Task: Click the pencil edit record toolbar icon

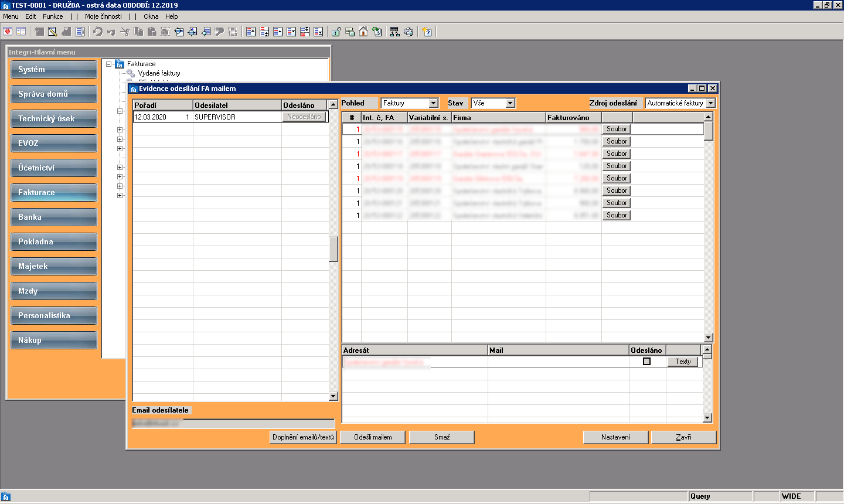Action: 52,32
